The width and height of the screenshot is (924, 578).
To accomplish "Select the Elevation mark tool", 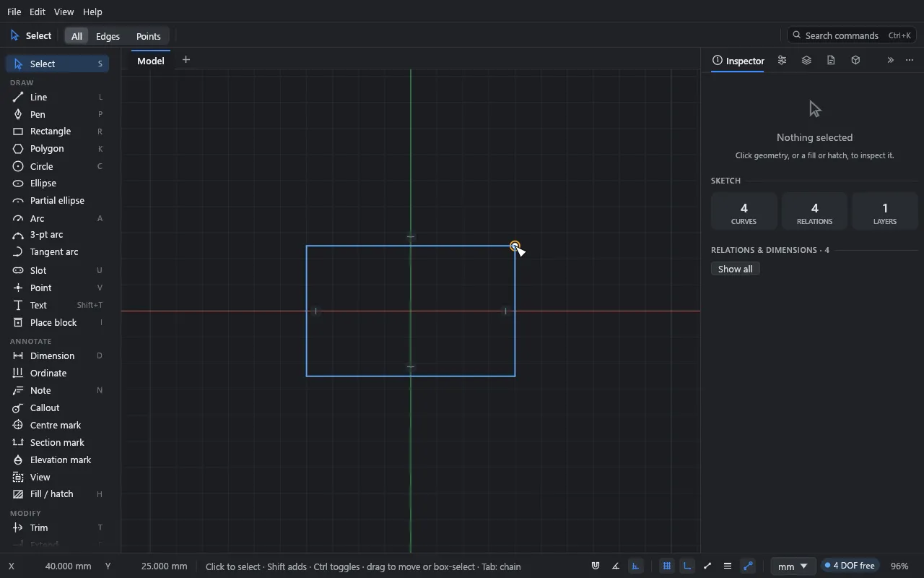I will click(x=58, y=460).
